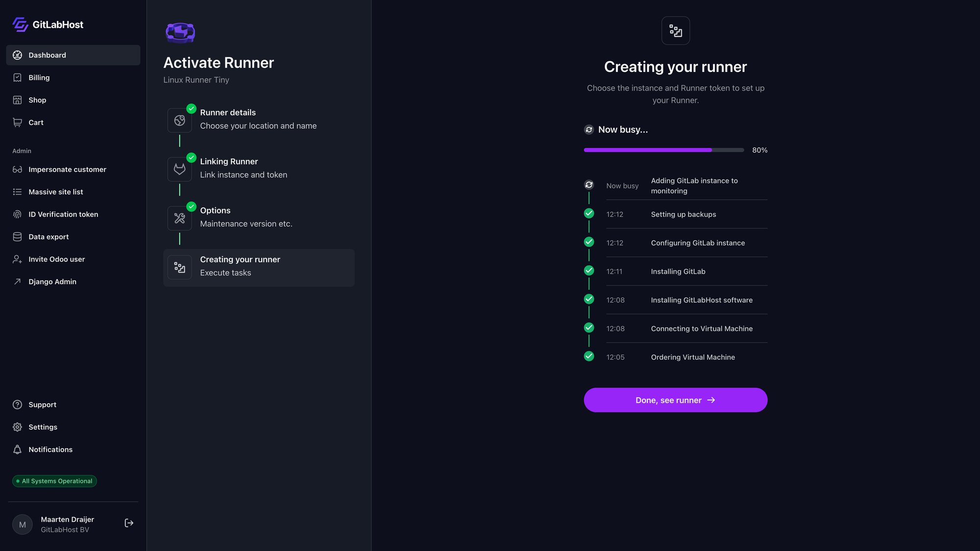Click the Settings gear icon
The image size is (980, 551).
point(17,427)
